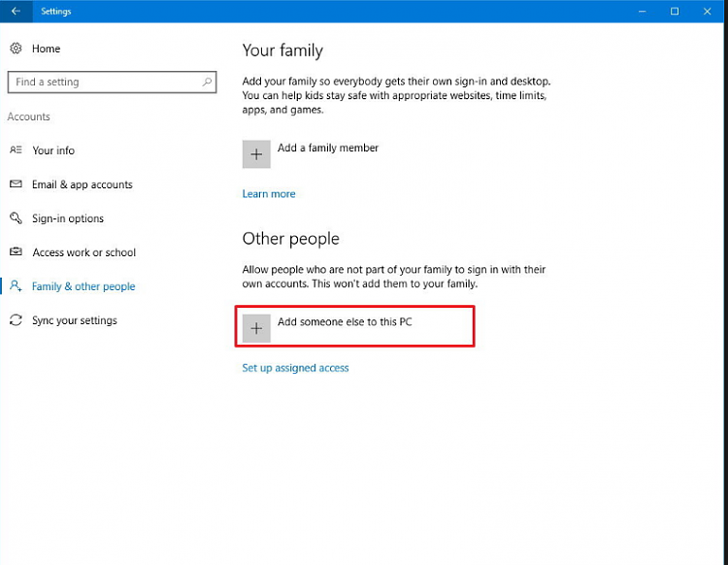Click the Sign-in options key icon
The image size is (728, 565).
[x=16, y=217]
